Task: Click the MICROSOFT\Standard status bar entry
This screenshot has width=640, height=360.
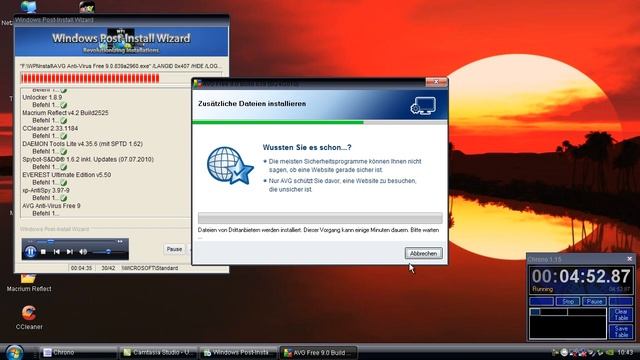Action: pyautogui.click(x=149, y=268)
